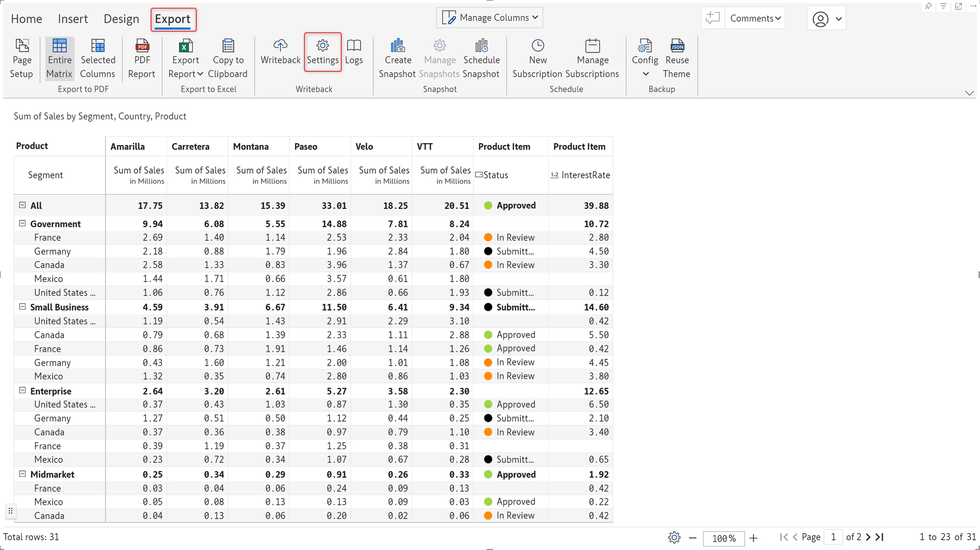The height and width of the screenshot is (550, 980).
Task: Open Manage Columns dropdown
Action: pos(490,18)
